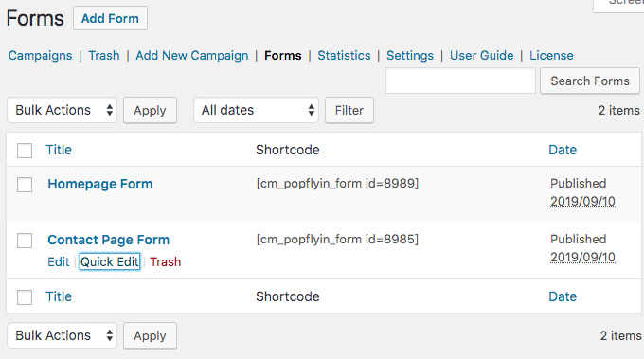Click the top Apply button
Image resolution: width=644 pixels, height=359 pixels.
(150, 110)
